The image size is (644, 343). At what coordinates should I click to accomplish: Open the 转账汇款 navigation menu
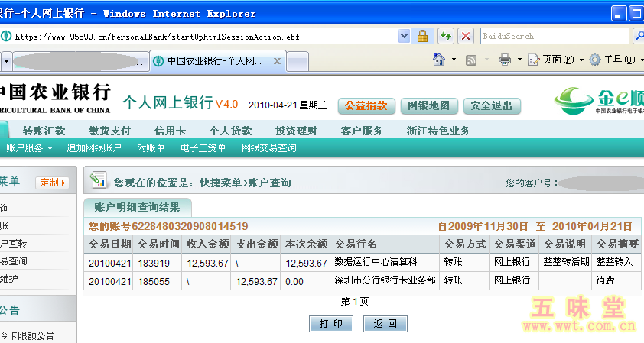pyautogui.click(x=44, y=131)
